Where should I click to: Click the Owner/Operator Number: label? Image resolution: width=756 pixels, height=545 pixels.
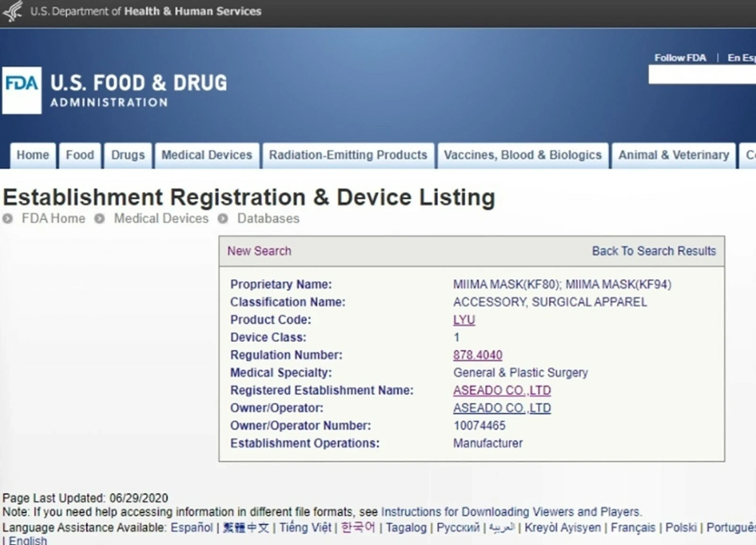point(301,426)
